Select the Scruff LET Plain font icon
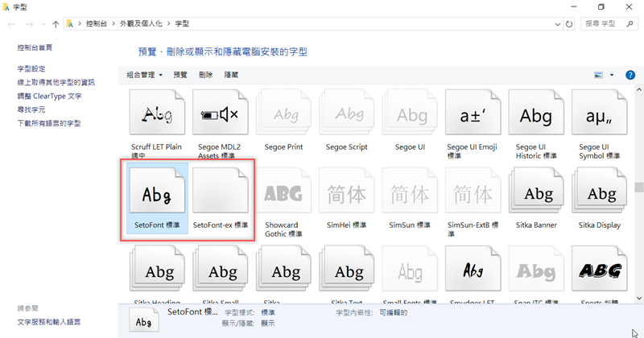 pyautogui.click(x=157, y=113)
